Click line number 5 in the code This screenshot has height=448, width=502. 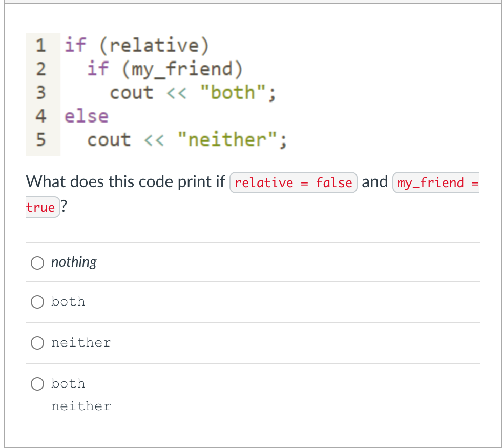40,140
